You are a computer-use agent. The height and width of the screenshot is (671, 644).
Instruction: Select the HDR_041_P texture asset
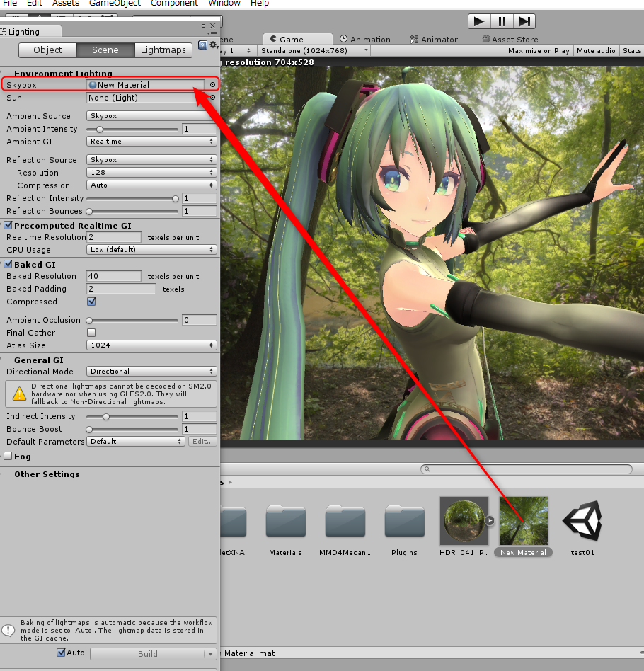tap(464, 521)
